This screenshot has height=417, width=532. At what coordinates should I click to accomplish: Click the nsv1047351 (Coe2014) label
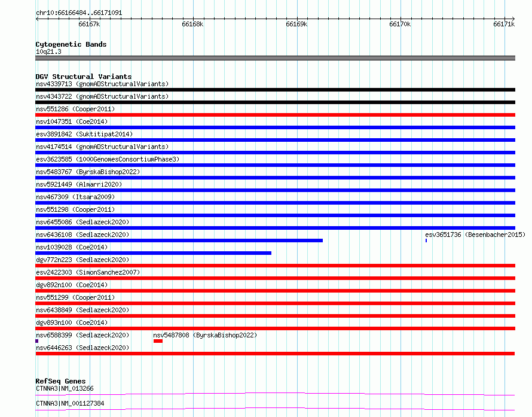pos(72,121)
